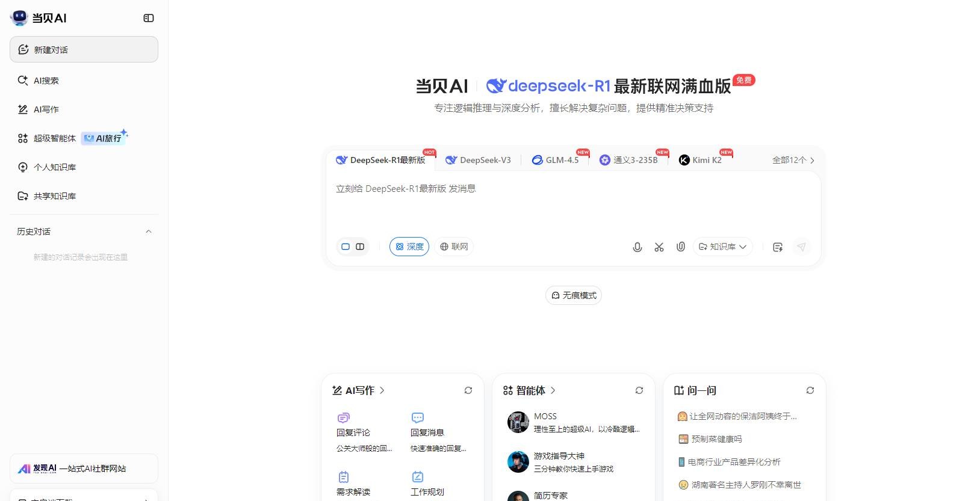Viewport: 980px width, 501px height.
Task: Toggle 联网 web search mode
Action: (x=454, y=247)
